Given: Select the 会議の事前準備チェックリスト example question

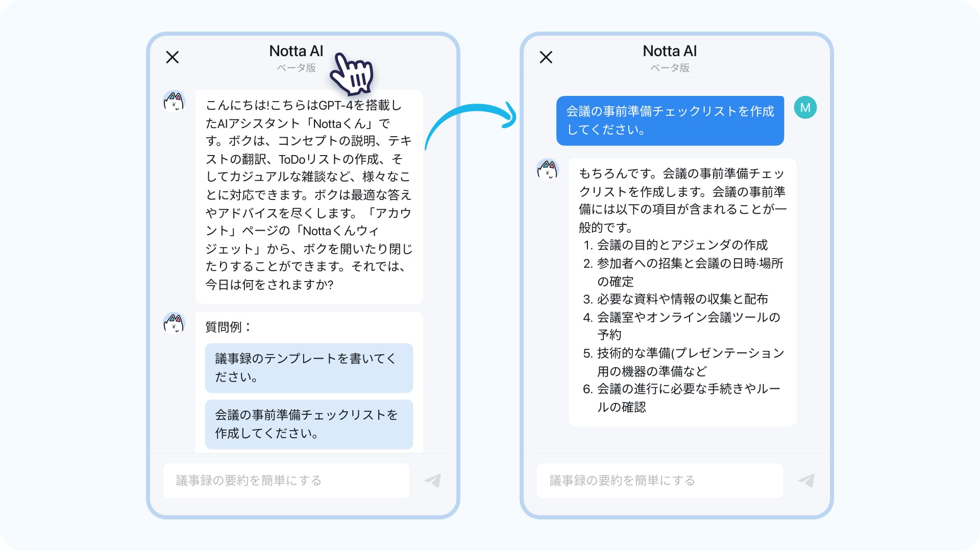Looking at the screenshot, I should (x=309, y=424).
